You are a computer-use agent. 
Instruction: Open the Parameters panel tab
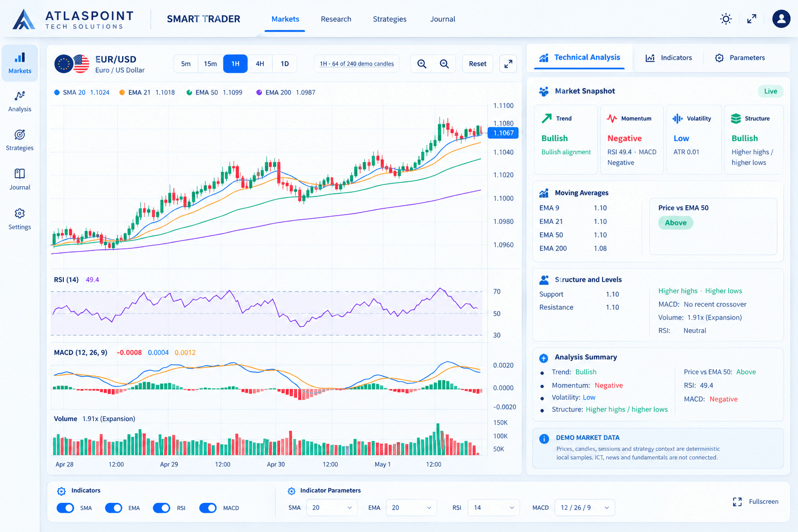(740, 58)
